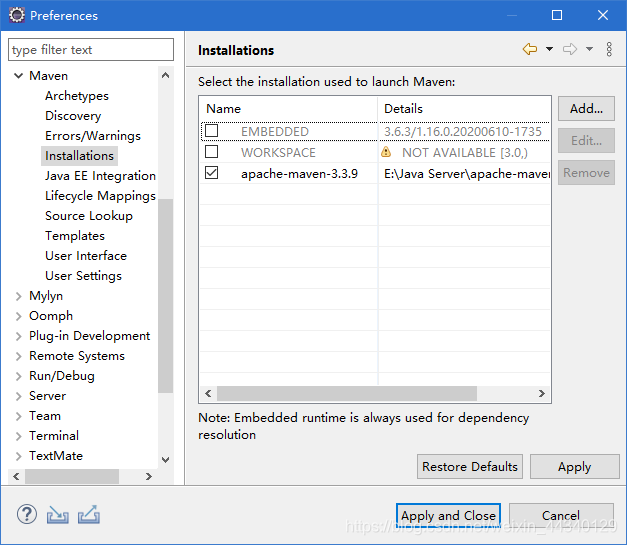Click installations table scroll-right arrow
This screenshot has height=545, width=627.
click(541, 393)
